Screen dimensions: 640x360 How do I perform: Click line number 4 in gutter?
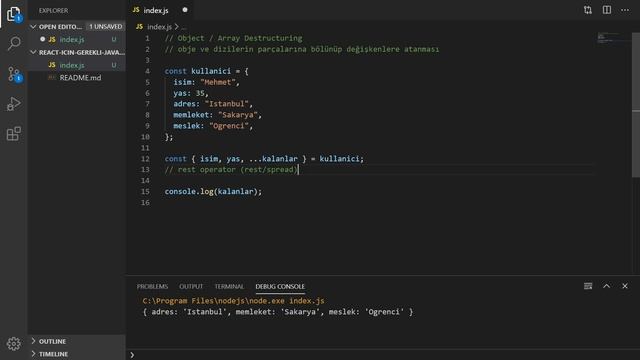point(147,71)
